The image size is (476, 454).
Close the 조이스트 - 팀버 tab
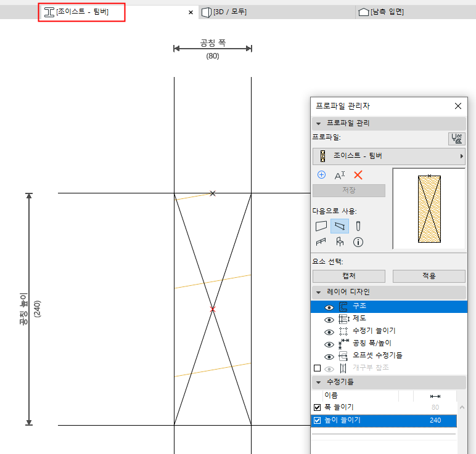(x=191, y=12)
